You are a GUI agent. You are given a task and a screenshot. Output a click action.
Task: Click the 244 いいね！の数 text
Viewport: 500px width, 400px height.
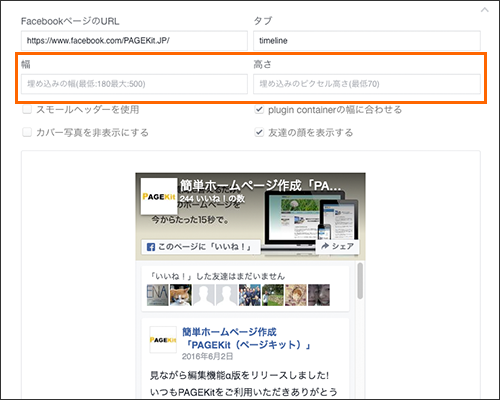(x=212, y=199)
